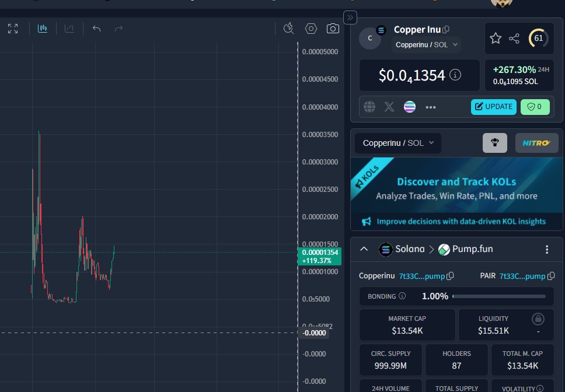Open the airdrop parachute button

(495, 143)
